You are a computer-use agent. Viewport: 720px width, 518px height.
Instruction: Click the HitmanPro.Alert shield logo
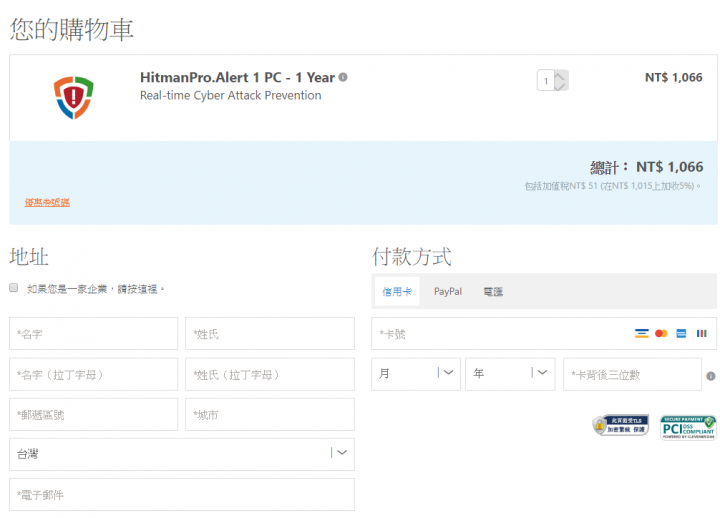coord(73,97)
